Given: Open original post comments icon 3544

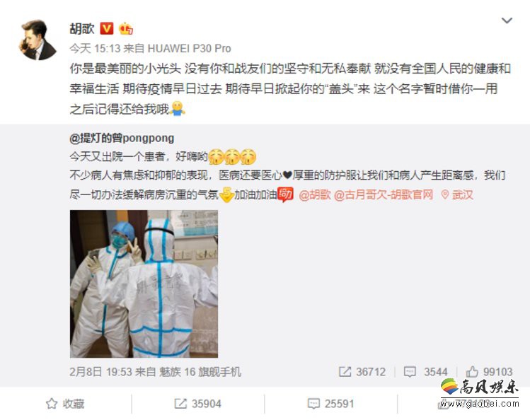Looking at the screenshot, I should tap(425, 372).
